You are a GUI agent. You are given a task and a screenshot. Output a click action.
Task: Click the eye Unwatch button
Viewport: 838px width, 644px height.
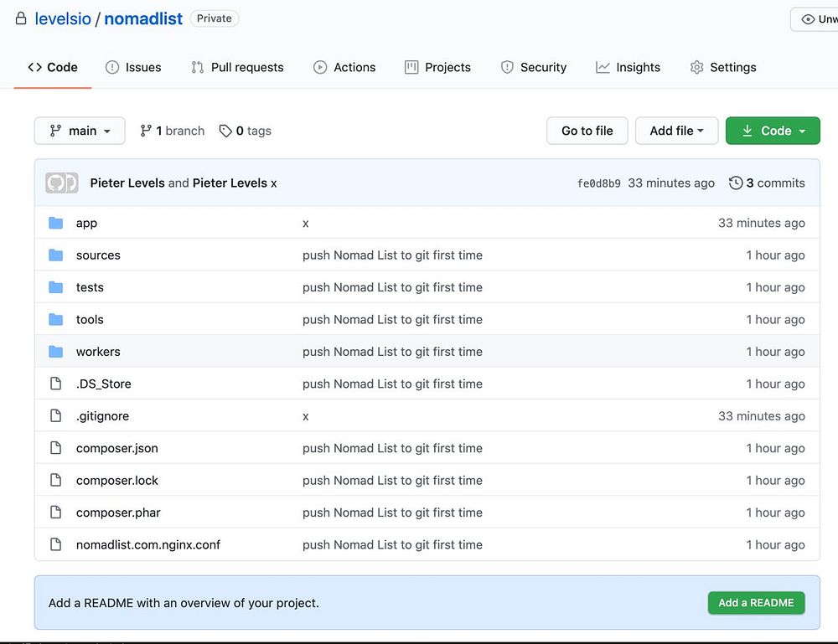tap(814, 19)
